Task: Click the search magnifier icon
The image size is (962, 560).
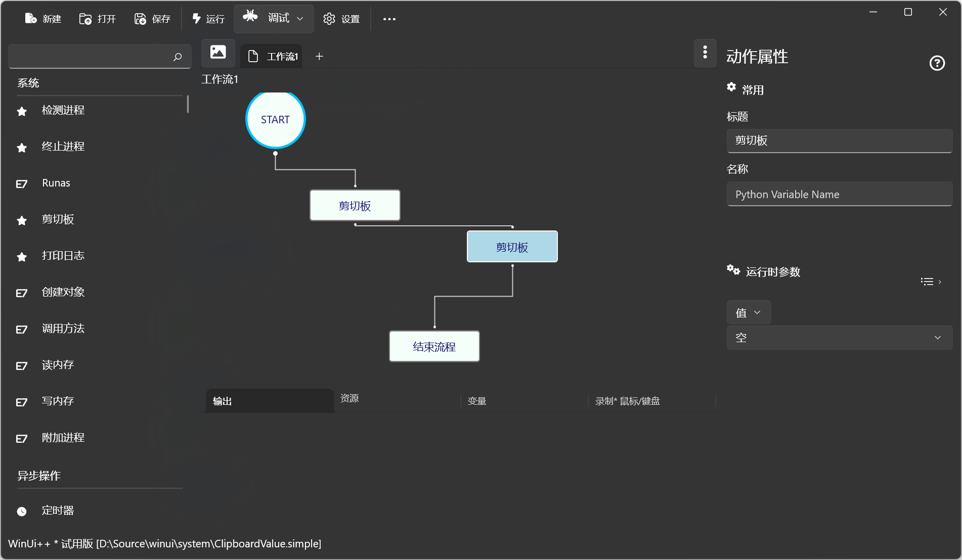Action: tap(178, 57)
